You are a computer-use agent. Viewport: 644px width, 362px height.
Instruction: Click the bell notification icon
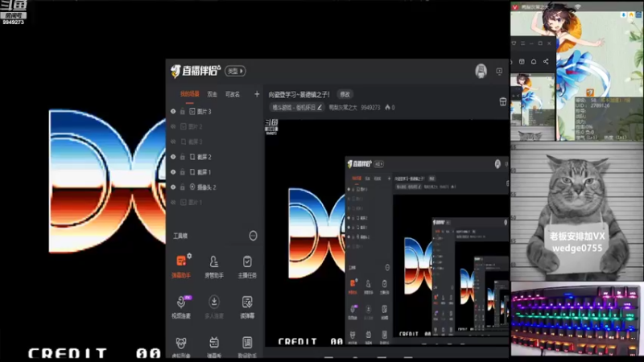(534, 62)
